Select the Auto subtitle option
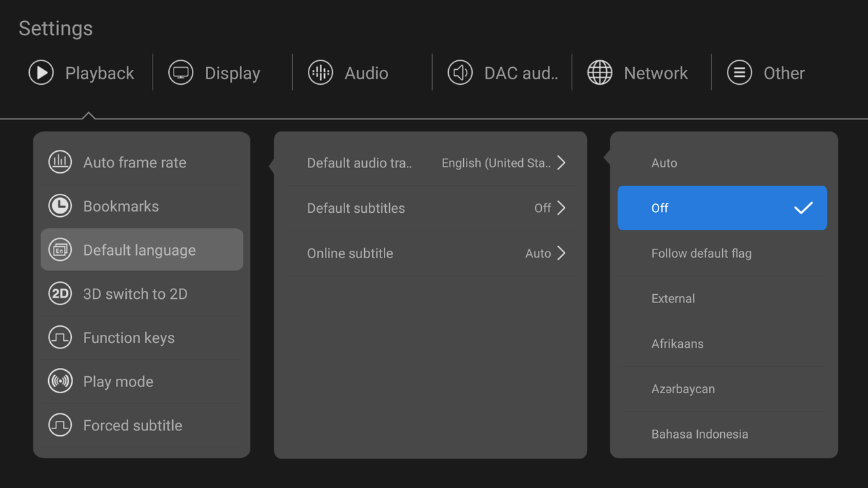868x488 pixels. pos(722,163)
